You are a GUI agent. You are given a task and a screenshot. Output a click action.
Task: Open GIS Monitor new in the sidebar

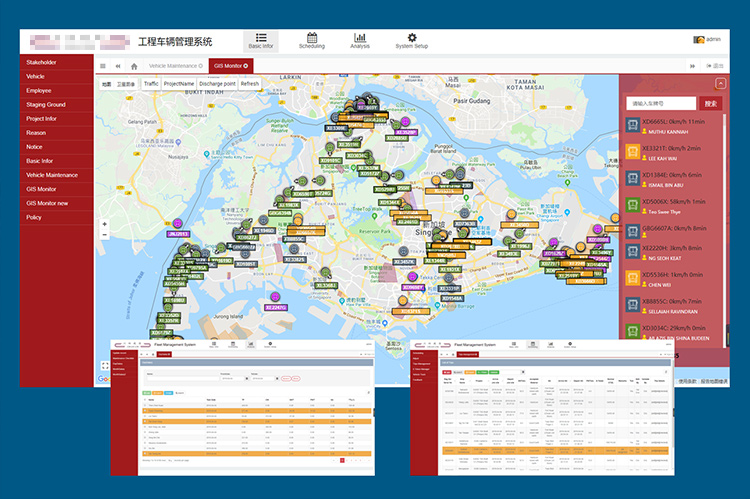56,203
